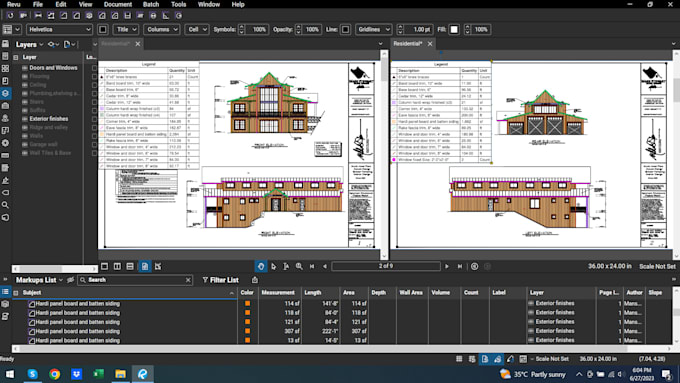
Task: Clear the markups search box
Action: (188, 280)
